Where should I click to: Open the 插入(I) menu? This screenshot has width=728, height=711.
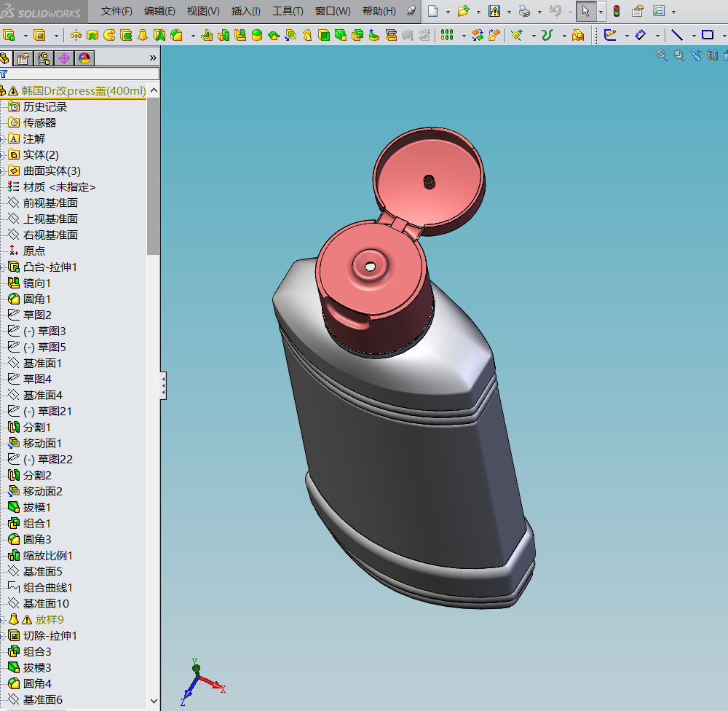[245, 11]
